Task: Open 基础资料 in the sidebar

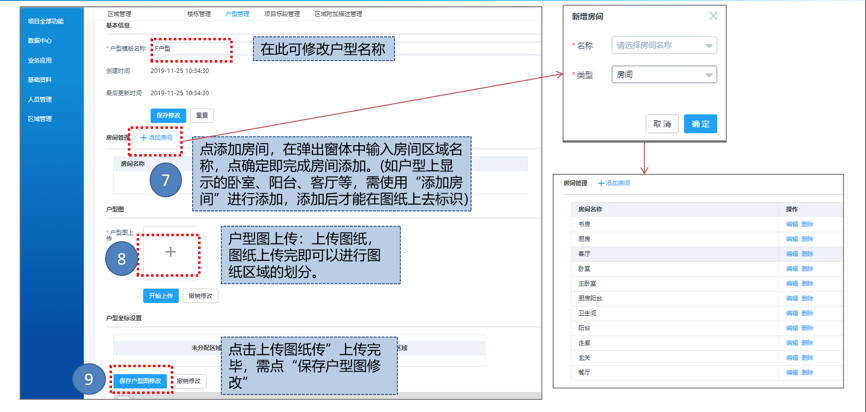Action: tap(40, 80)
